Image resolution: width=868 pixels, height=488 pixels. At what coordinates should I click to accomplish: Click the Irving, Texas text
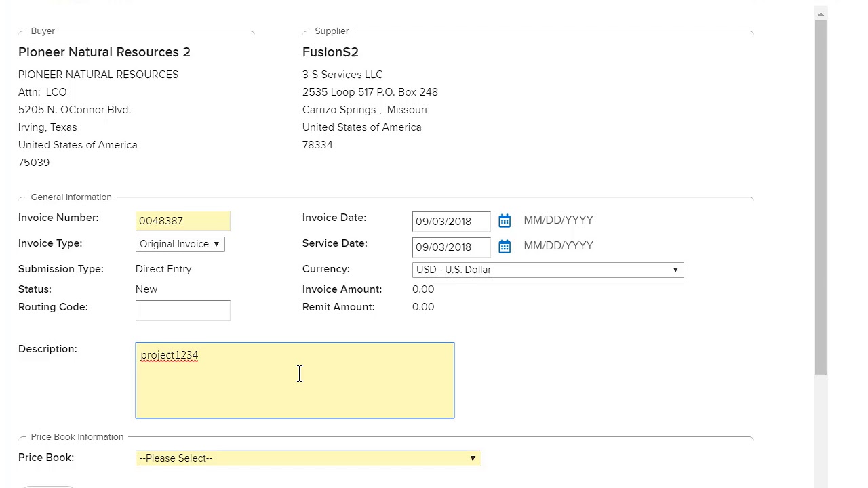tap(47, 127)
